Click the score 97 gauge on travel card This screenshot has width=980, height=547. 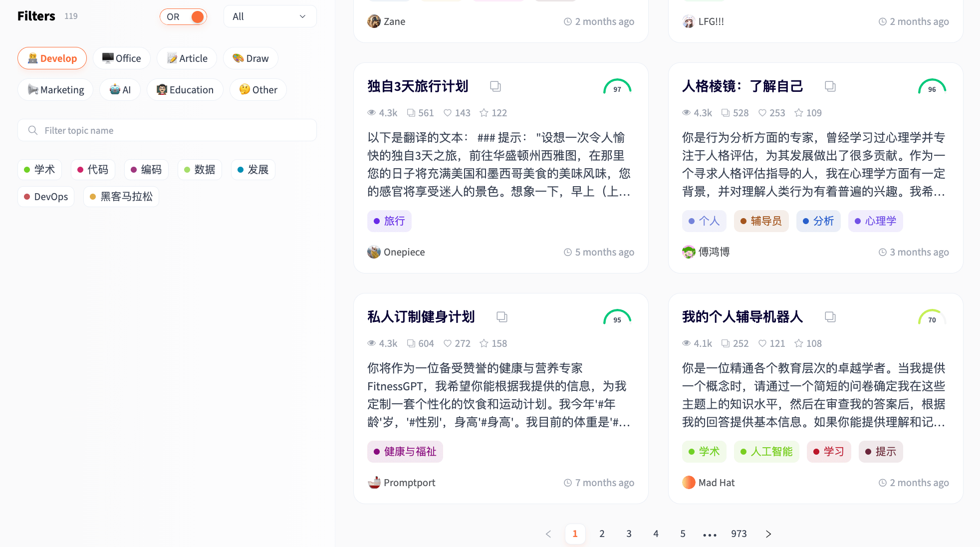[x=617, y=87]
